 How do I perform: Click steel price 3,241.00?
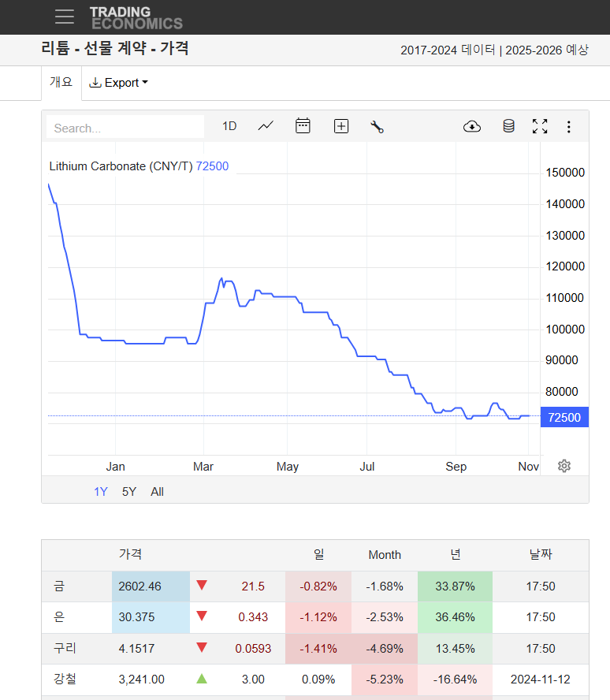pyautogui.click(x=141, y=680)
